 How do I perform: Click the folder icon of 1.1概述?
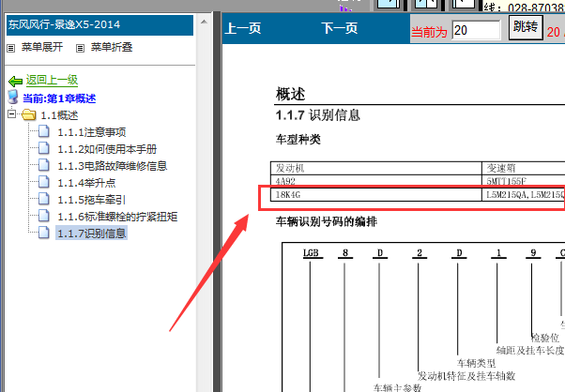click(x=29, y=114)
